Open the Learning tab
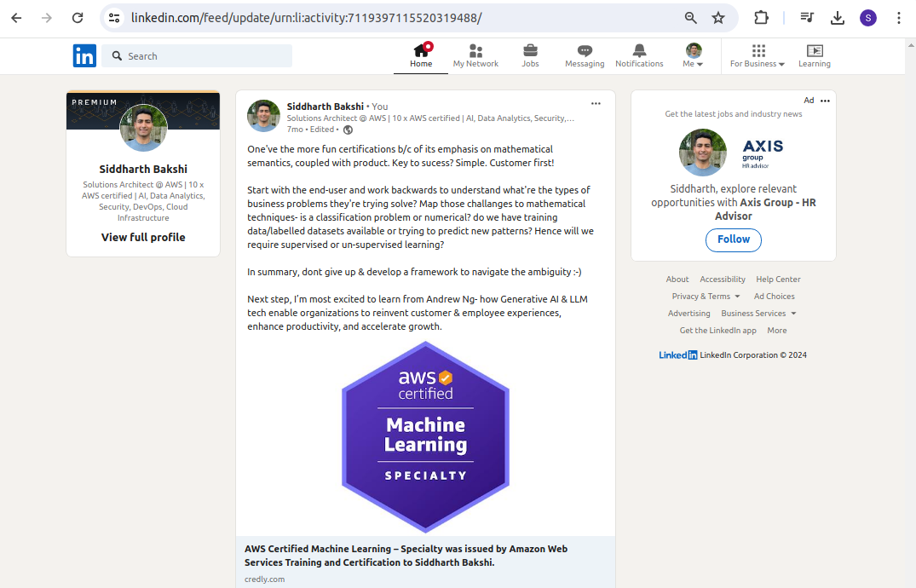916x588 pixels. (815, 56)
